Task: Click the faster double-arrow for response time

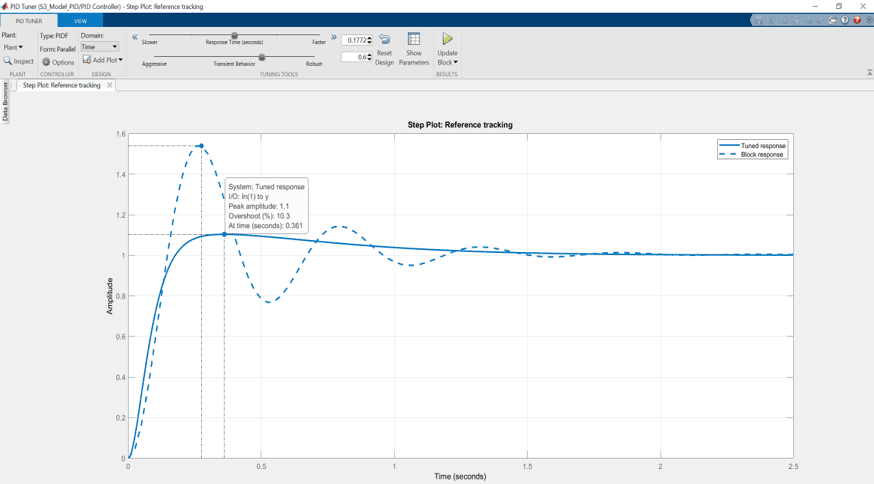Action: [334, 38]
